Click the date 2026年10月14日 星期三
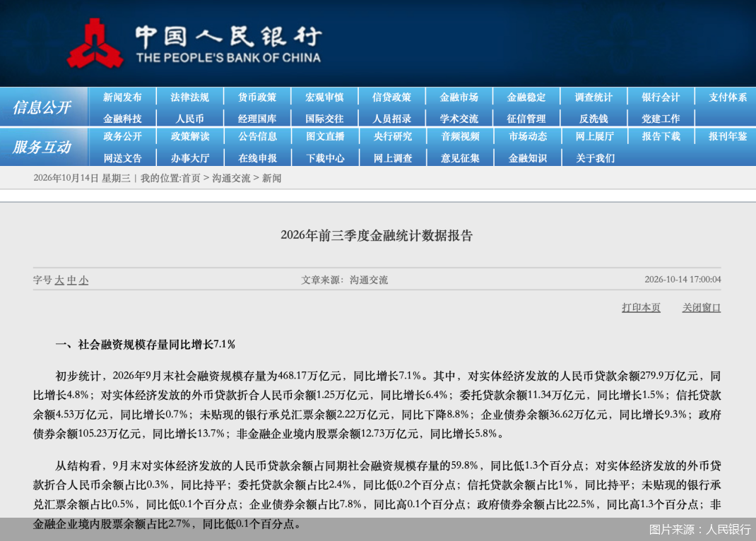This screenshot has height=541, width=756. pos(82,178)
